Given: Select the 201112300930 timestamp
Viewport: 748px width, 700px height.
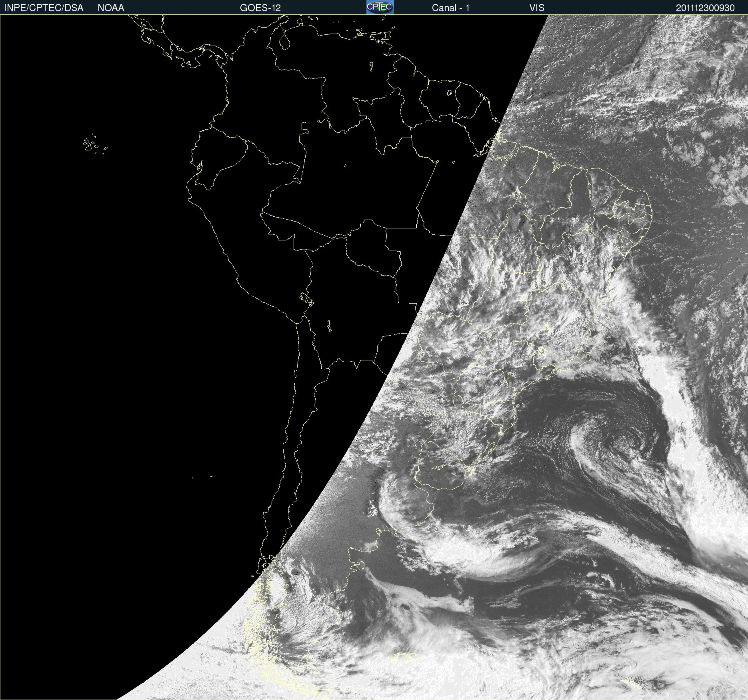Looking at the screenshot, I should coord(705,8).
